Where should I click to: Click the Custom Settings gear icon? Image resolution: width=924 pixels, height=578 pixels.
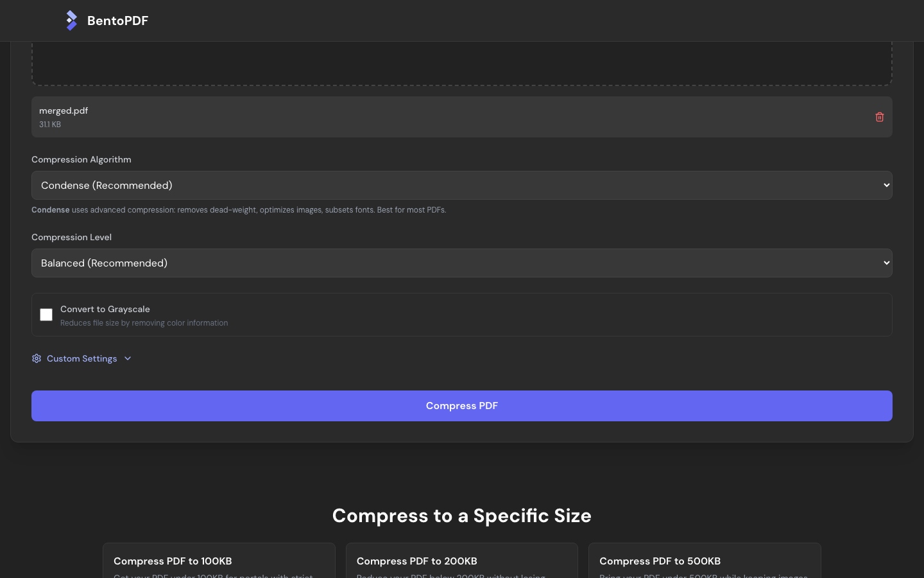[x=37, y=358]
